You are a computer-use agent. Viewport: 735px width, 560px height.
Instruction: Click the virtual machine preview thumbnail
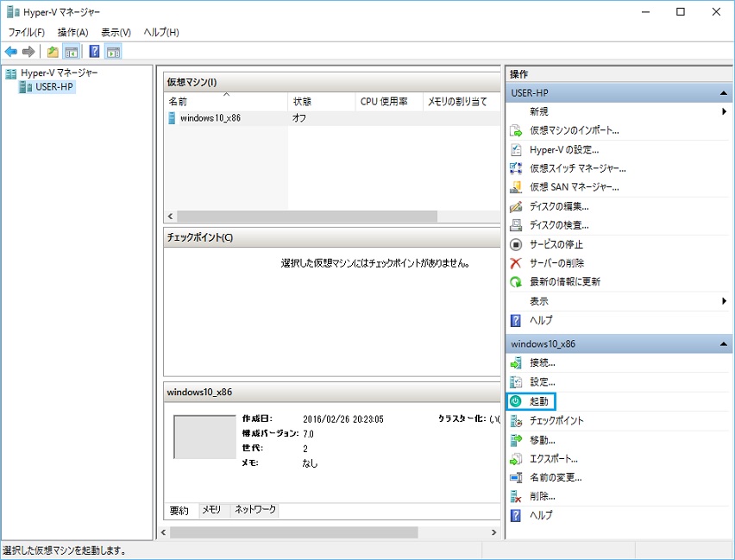click(x=204, y=437)
